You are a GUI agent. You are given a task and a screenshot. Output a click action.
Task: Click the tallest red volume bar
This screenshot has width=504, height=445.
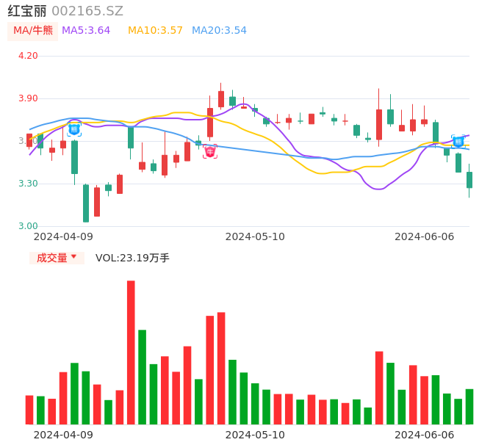[x=131, y=352]
